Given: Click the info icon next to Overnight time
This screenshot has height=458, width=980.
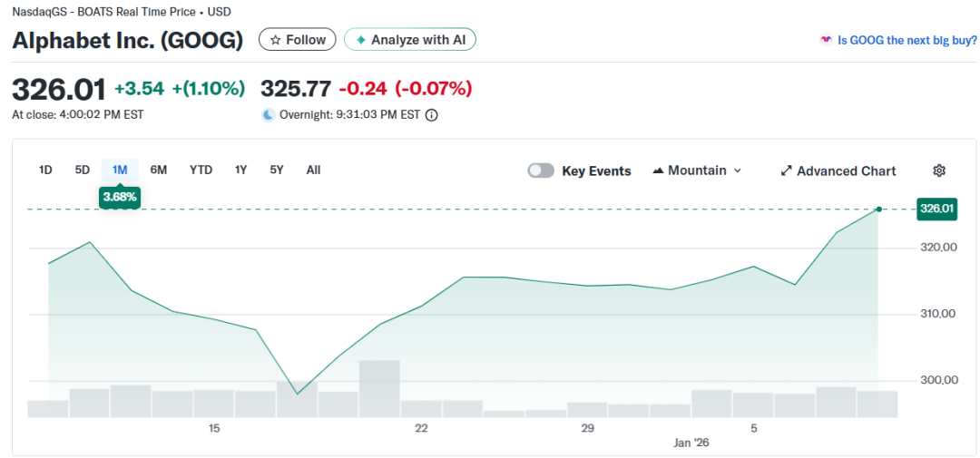Looking at the screenshot, I should [432, 115].
